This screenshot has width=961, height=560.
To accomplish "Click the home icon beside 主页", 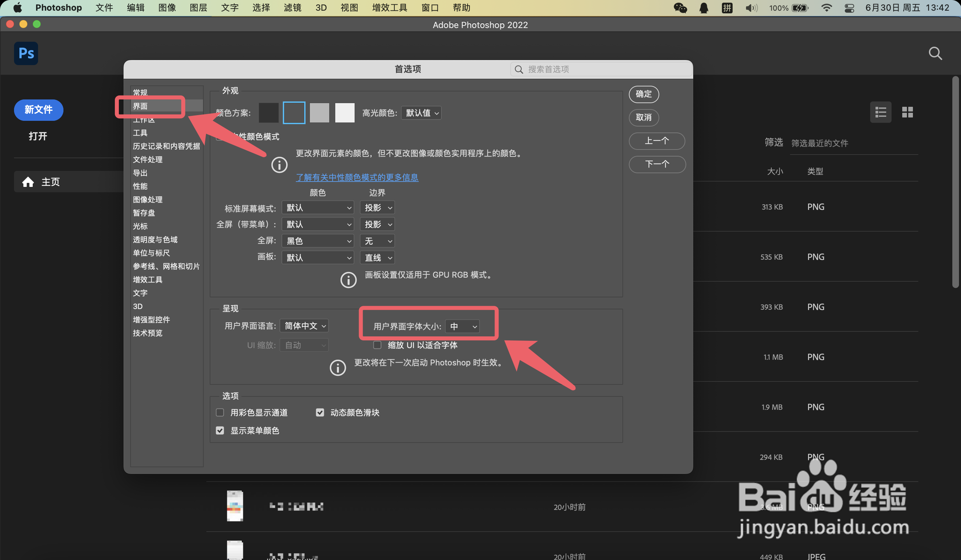I will pyautogui.click(x=28, y=182).
